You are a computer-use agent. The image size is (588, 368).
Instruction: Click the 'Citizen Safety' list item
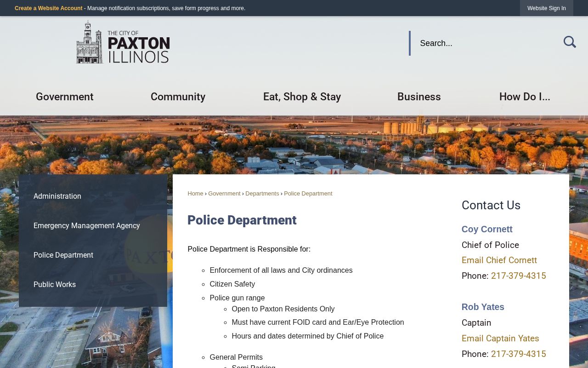pyautogui.click(x=232, y=284)
